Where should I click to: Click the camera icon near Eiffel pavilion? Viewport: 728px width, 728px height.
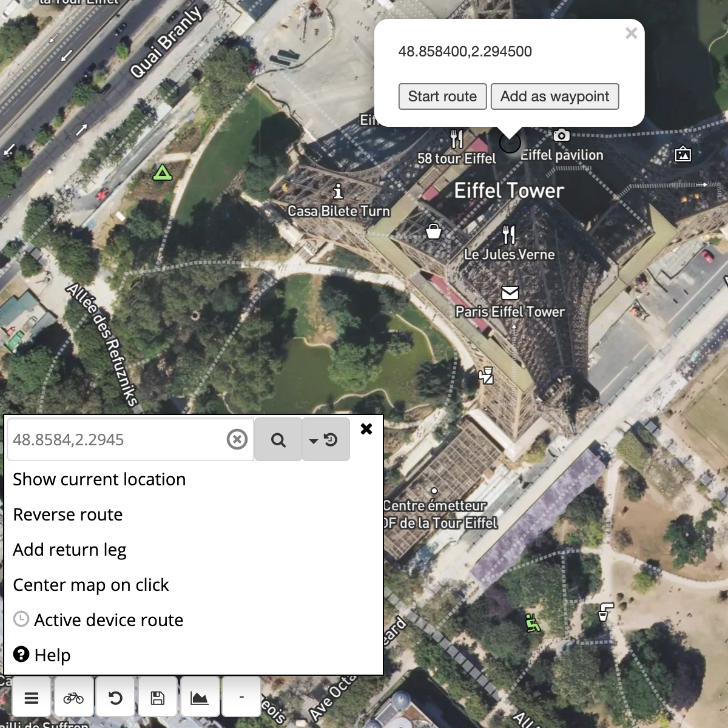tap(561, 135)
